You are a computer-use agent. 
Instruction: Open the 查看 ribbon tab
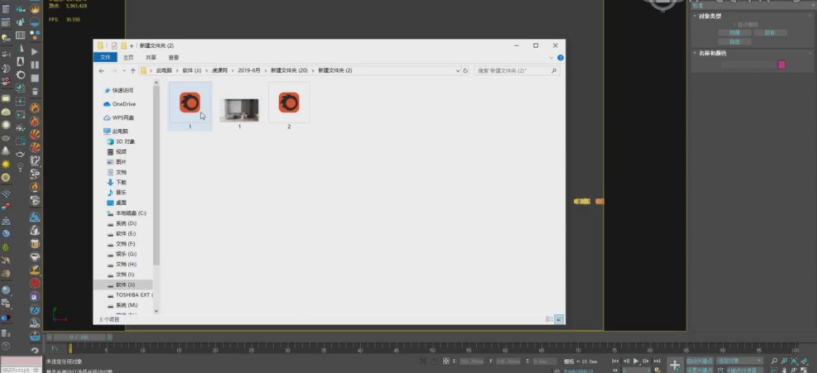pyautogui.click(x=174, y=57)
